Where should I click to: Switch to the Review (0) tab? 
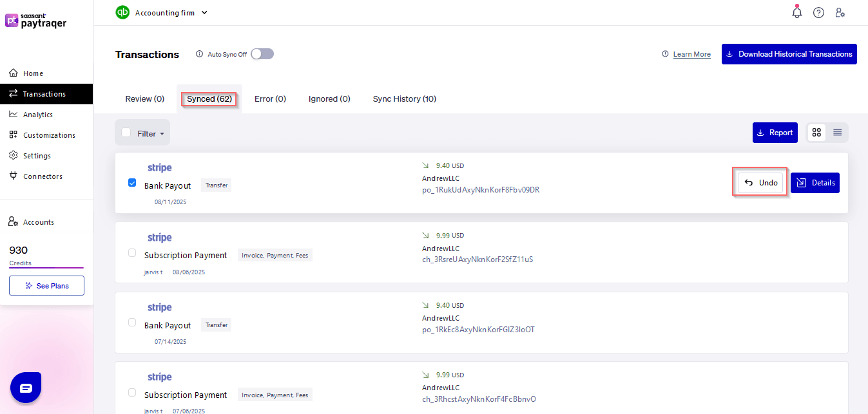[x=145, y=99]
